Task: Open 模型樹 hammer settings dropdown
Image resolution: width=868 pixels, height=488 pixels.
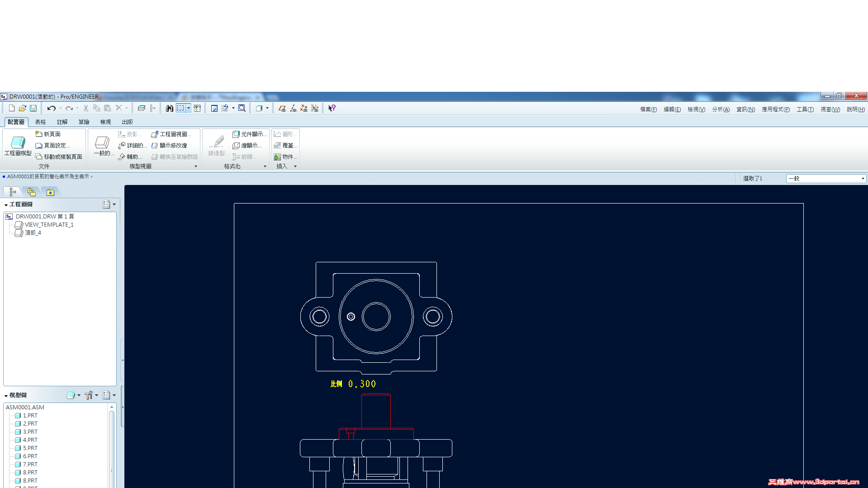Action: (91, 395)
